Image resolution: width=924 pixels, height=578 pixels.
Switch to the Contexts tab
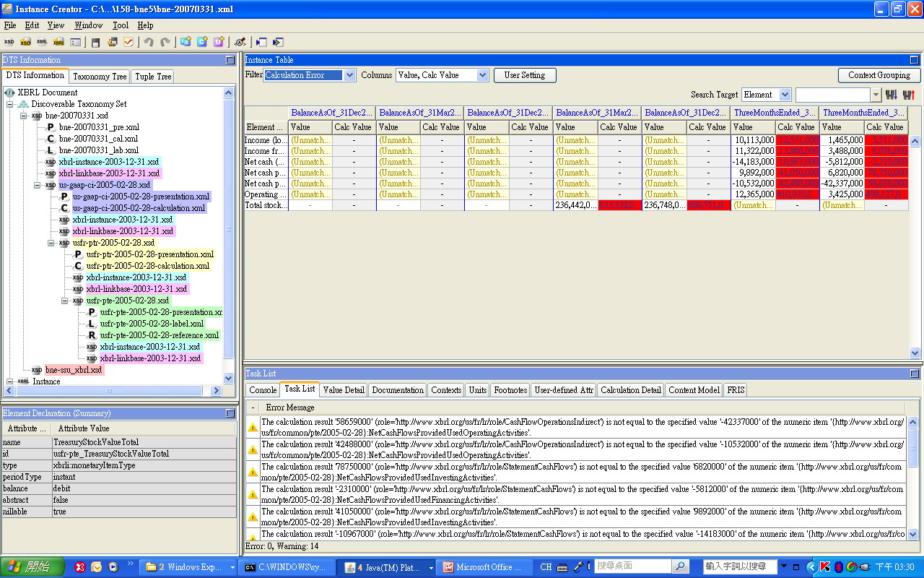click(x=446, y=390)
